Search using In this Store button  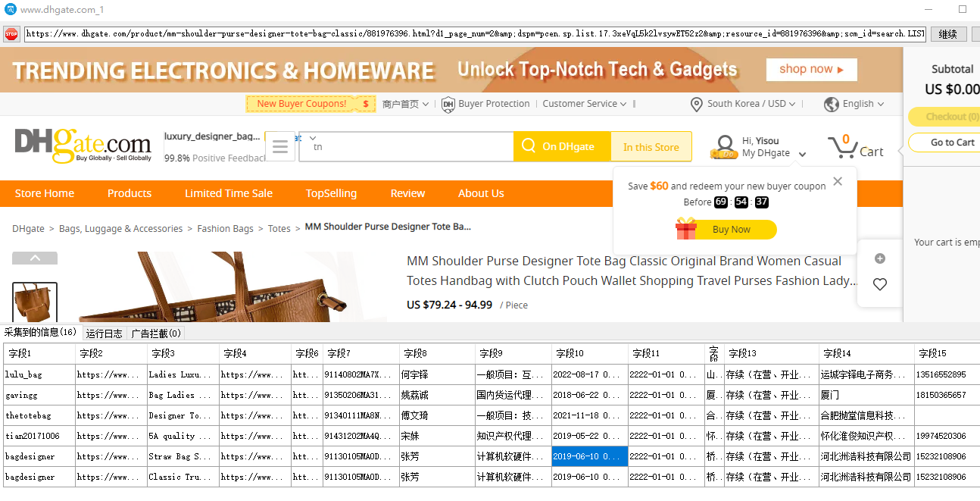point(651,147)
